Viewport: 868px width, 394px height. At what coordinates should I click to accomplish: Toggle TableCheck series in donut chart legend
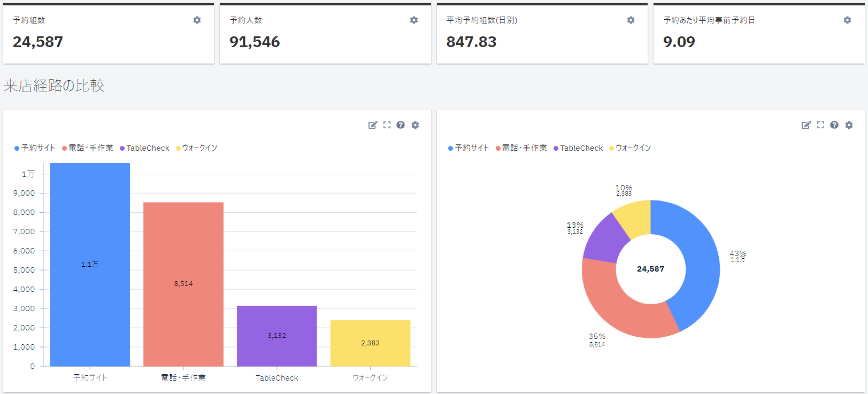tap(578, 148)
